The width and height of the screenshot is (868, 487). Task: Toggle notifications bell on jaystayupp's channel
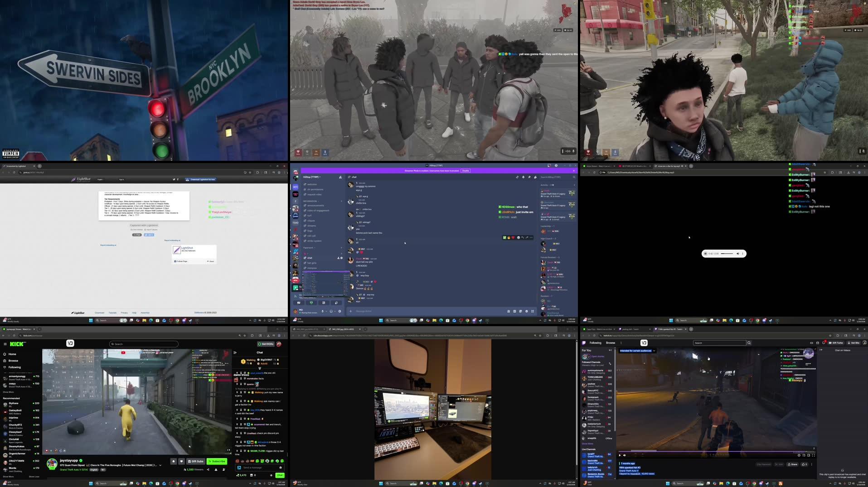pyautogui.click(x=173, y=461)
